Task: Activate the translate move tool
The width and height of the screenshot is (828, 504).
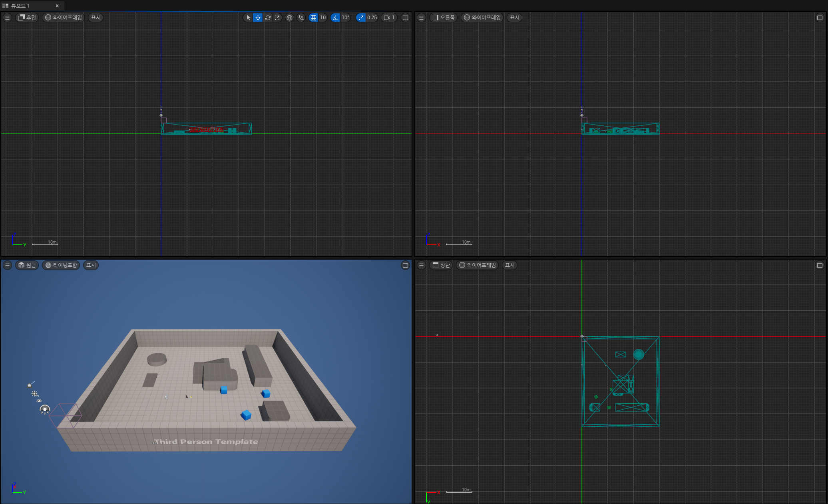Action: (x=258, y=18)
